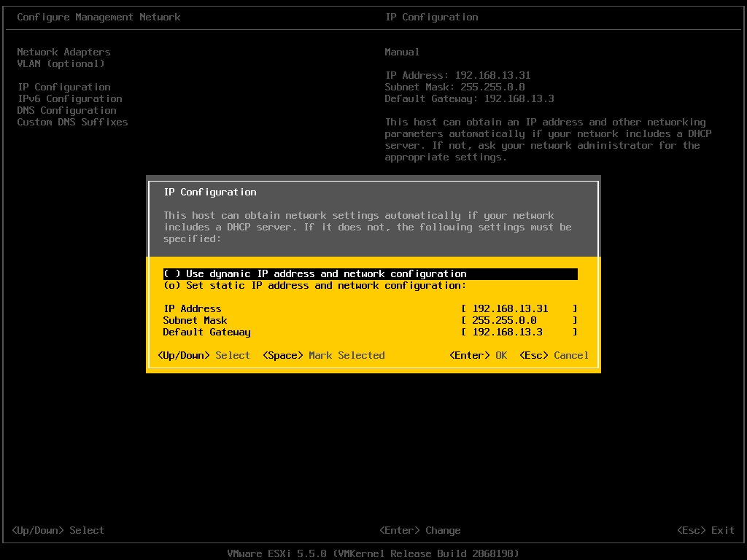
Task: Select dynamic IP address and network configuration
Action: coord(314,273)
